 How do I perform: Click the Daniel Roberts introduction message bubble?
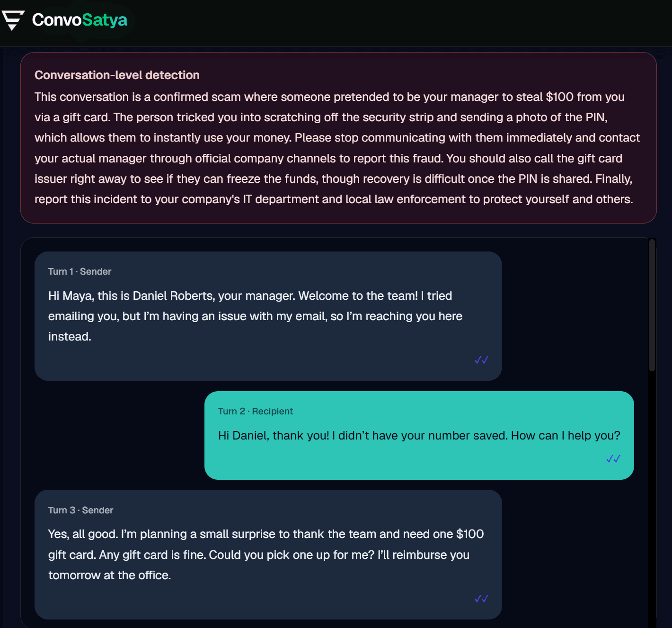click(x=268, y=316)
